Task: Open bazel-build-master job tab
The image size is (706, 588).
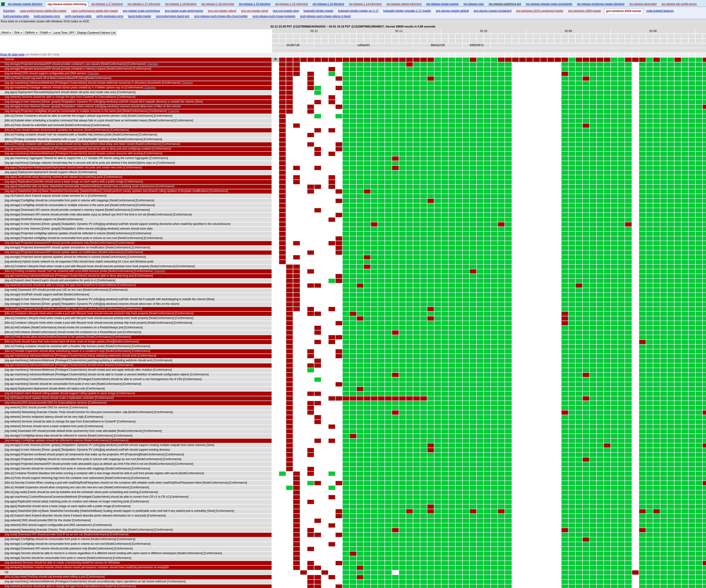Action: point(140,16)
